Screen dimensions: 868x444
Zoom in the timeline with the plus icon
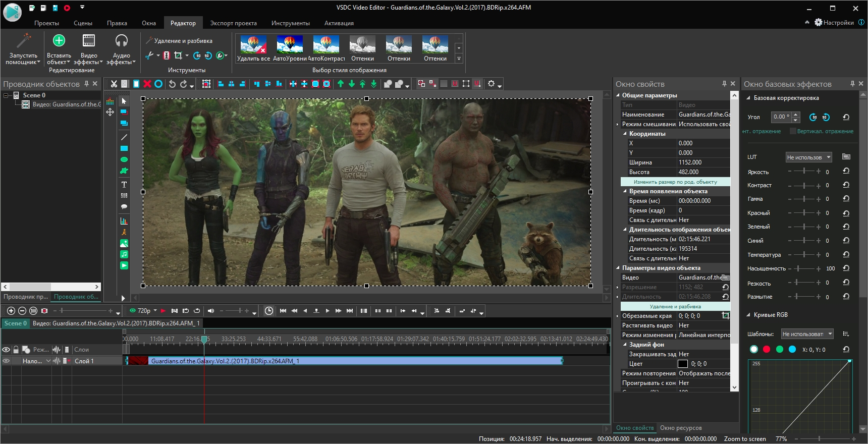(11, 311)
